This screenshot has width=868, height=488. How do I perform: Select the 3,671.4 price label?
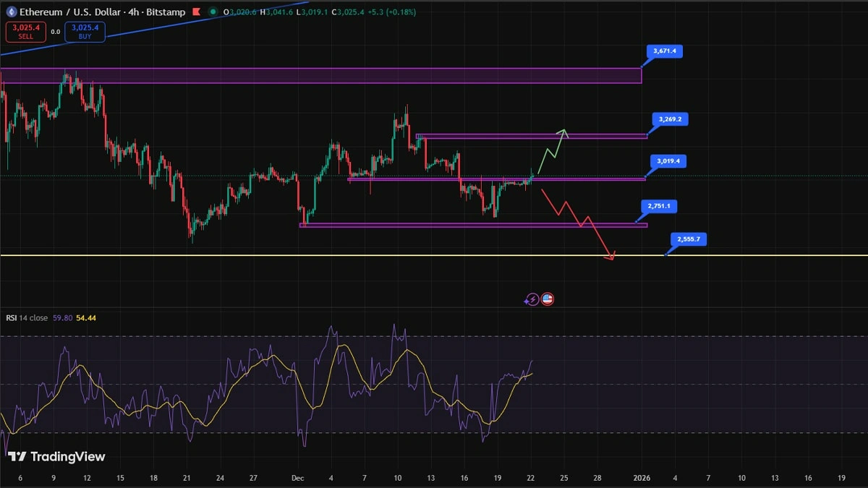663,51
